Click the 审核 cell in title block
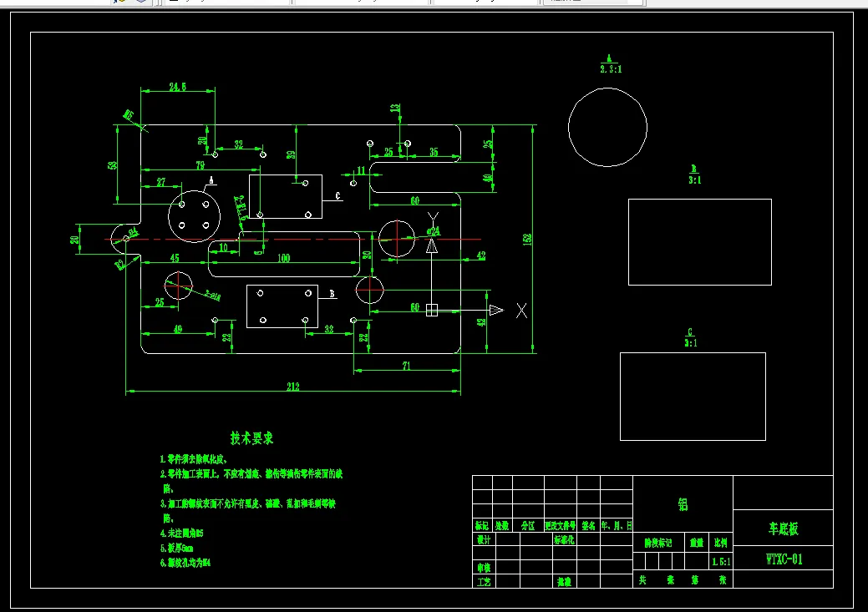Viewport: 868px width, 612px height. coord(483,568)
